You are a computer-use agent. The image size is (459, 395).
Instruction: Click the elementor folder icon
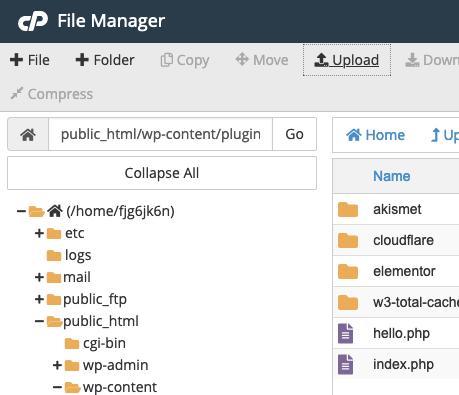(348, 271)
